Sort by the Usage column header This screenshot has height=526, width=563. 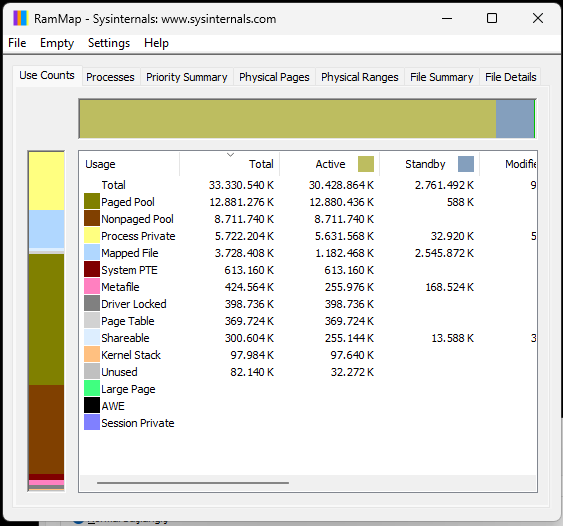[x=129, y=164]
